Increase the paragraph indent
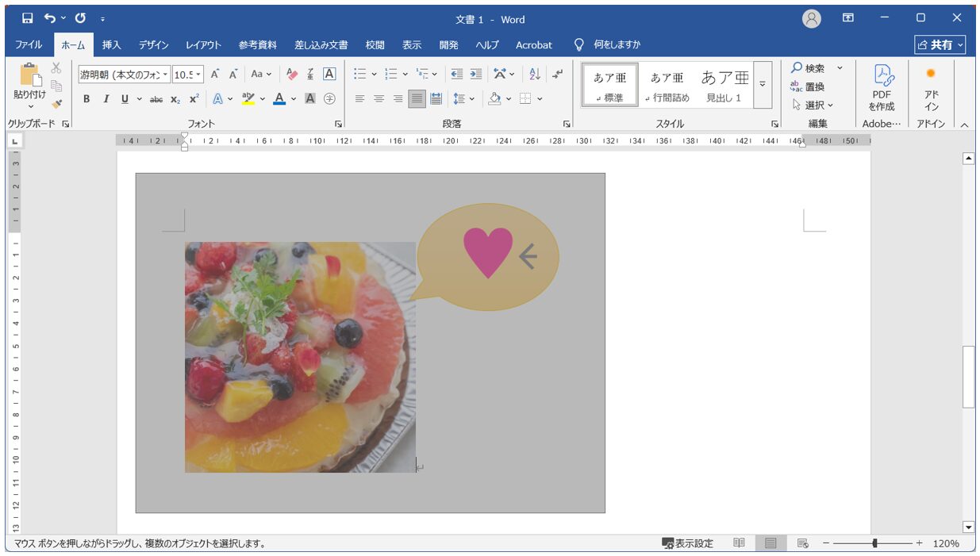The image size is (980, 556). point(476,75)
